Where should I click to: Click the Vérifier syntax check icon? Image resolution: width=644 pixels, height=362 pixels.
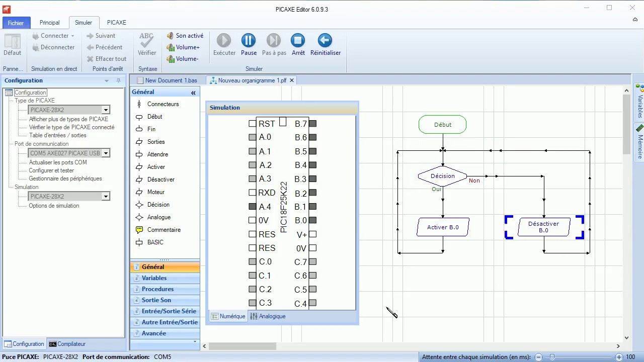point(147,44)
